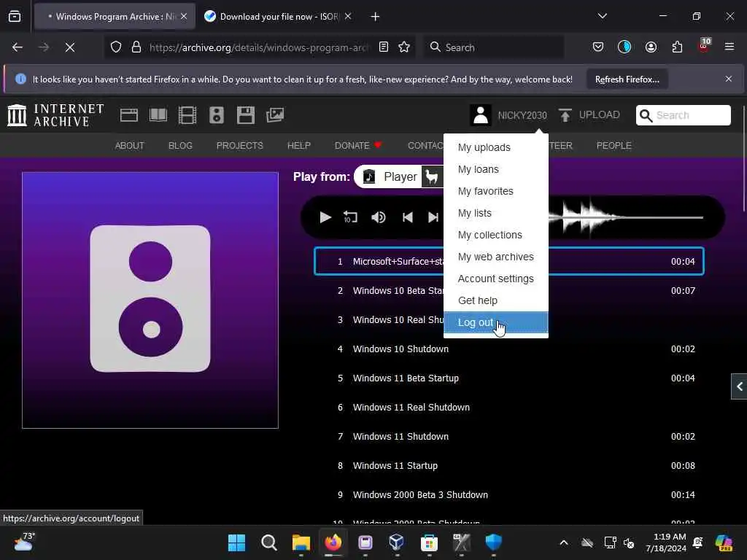Switch to Windows Program Archive tab
This screenshot has width=747, height=560.
tap(115, 17)
